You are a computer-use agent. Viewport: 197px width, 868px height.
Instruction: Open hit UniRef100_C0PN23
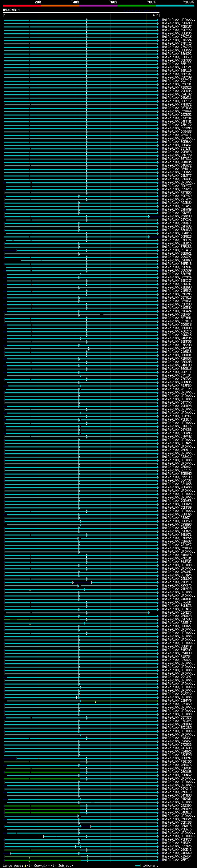point(177,236)
